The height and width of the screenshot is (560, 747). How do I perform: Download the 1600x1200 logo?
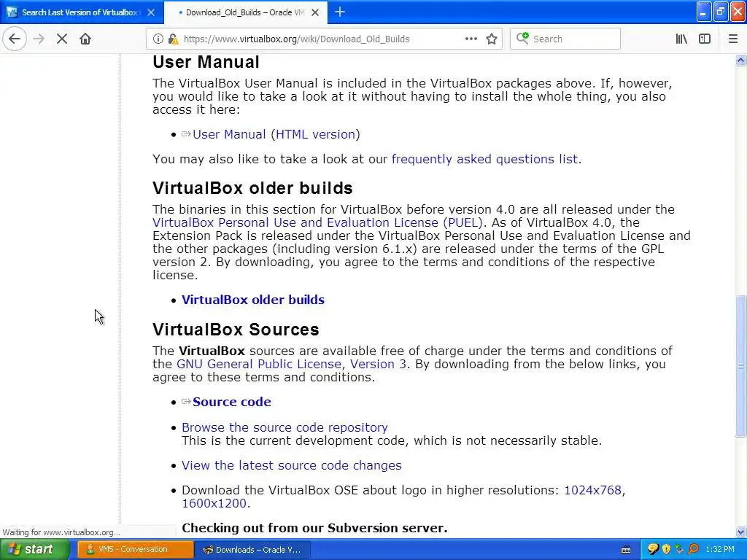point(214,503)
